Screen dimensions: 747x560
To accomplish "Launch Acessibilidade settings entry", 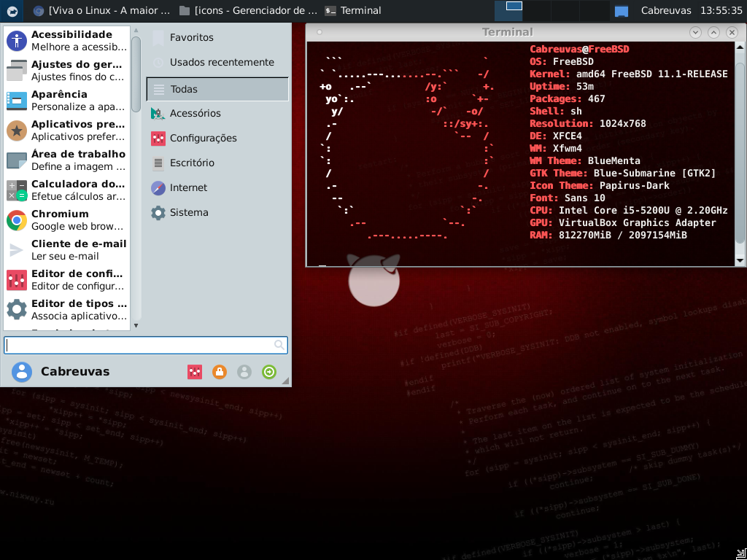I will [x=66, y=41].
